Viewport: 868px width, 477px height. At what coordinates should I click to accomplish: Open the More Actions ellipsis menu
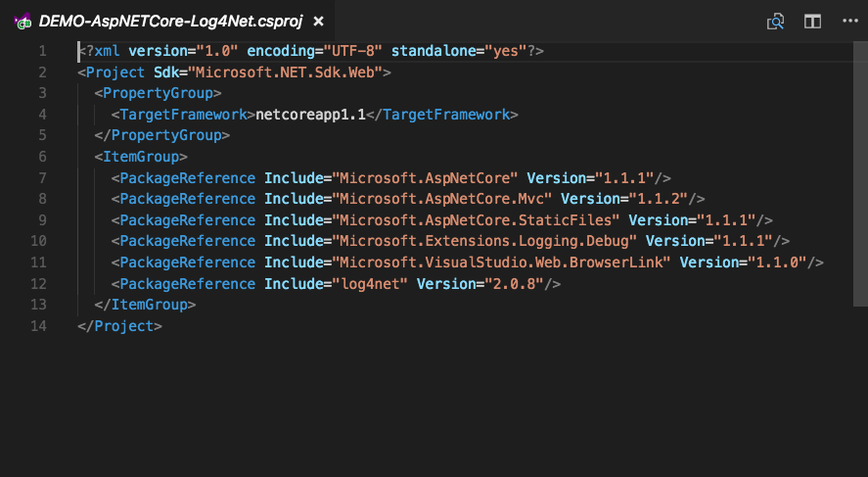847,21
